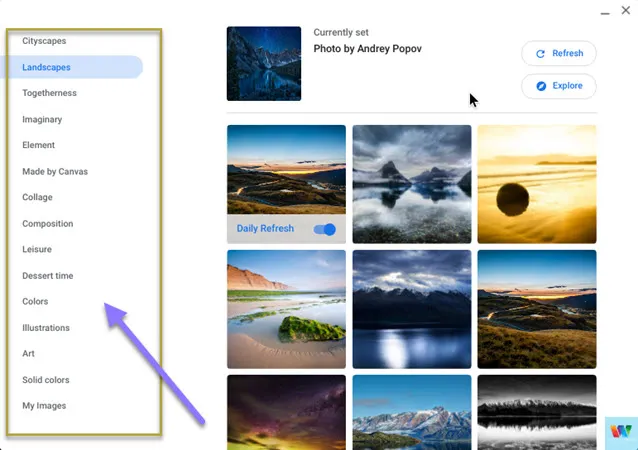Pick the misty mountain lake reflection wallpaper
This screenshot has width=638, height=450.
[412, 184]
